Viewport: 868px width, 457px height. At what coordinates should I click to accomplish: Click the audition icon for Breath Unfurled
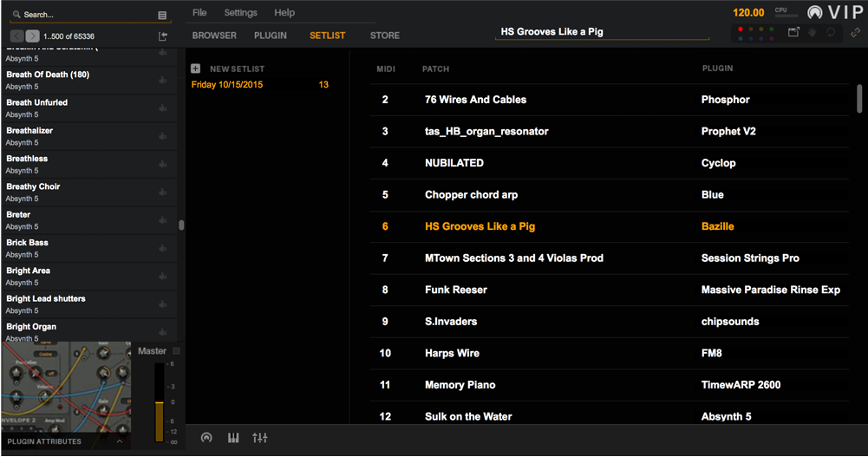(163, 108)
